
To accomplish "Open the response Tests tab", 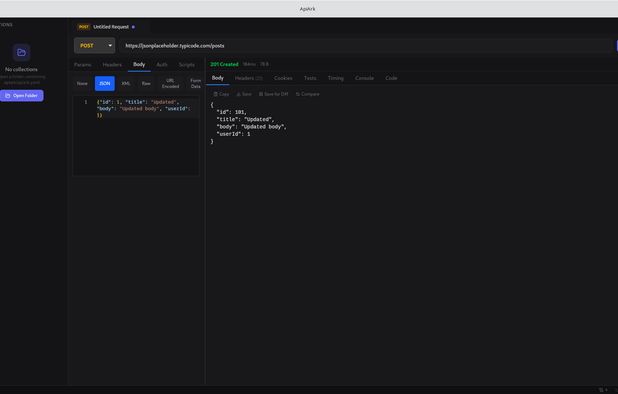I will [310, 78].
